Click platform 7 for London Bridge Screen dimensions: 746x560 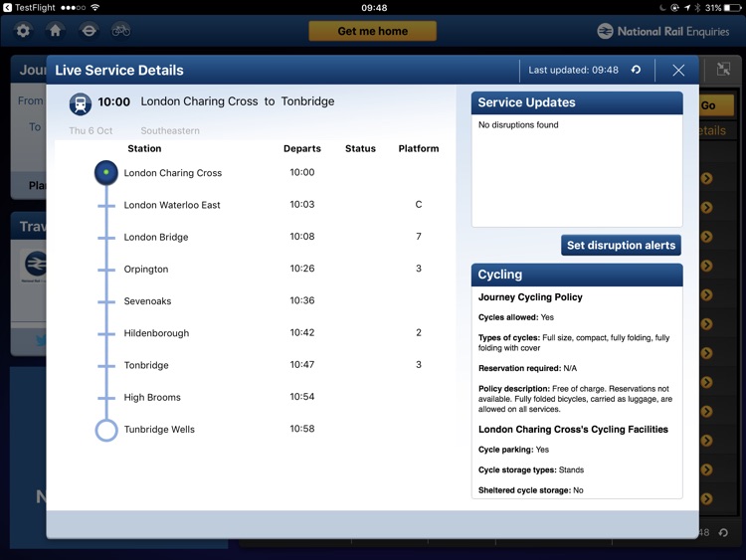point(419,236)
